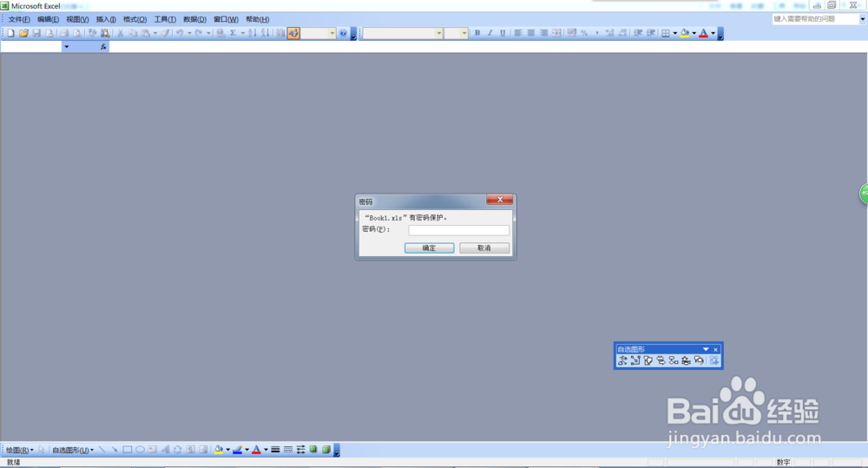Click the Decrease Indent icon
The image size is (868, 468).
click(638, 33)
